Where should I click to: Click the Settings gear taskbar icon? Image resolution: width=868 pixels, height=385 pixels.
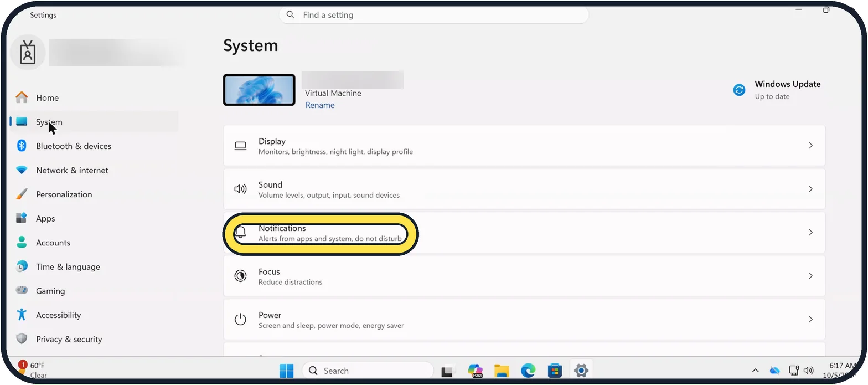[581, 371]
